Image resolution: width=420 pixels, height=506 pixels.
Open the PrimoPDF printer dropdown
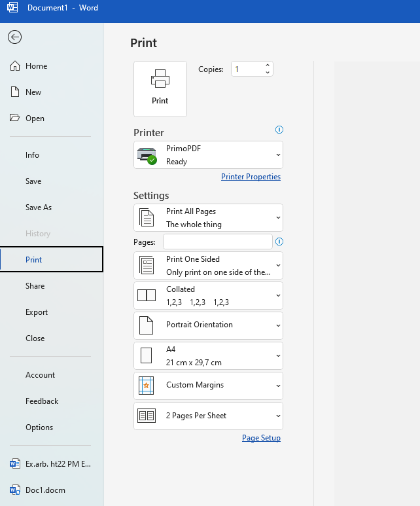point(209,155)
